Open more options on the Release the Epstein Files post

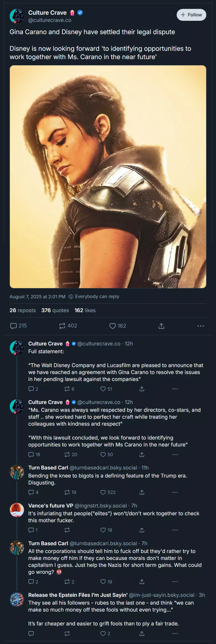(175, 633)
